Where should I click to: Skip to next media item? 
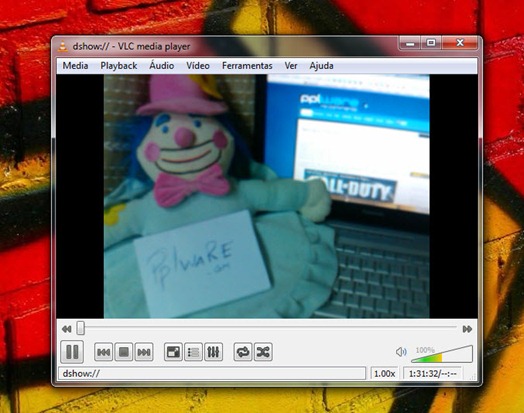(144, 352)
